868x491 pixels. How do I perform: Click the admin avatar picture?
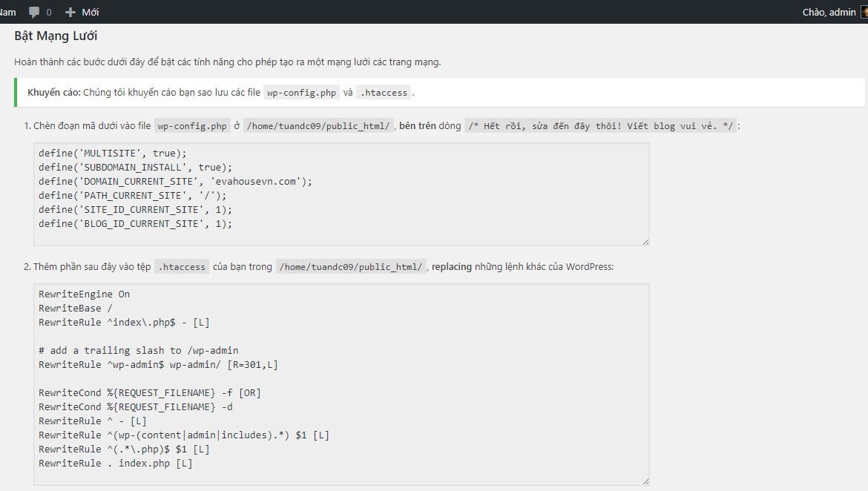point(863,12)
